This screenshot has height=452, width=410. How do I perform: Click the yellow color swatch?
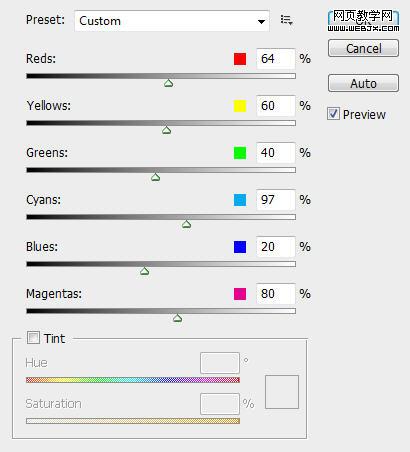[x=240, y=106]
